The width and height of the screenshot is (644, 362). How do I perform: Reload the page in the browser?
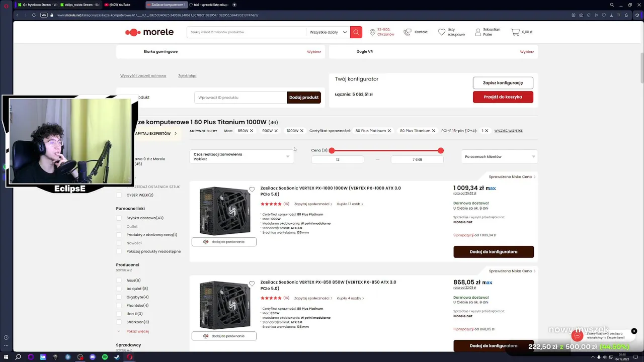(x=34, y=15)
